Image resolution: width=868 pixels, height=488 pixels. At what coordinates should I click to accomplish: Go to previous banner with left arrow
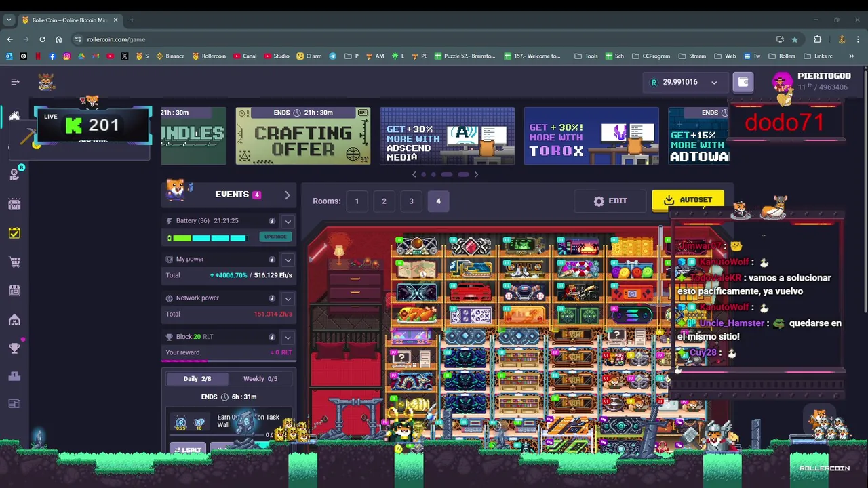[x=414, y=175]
